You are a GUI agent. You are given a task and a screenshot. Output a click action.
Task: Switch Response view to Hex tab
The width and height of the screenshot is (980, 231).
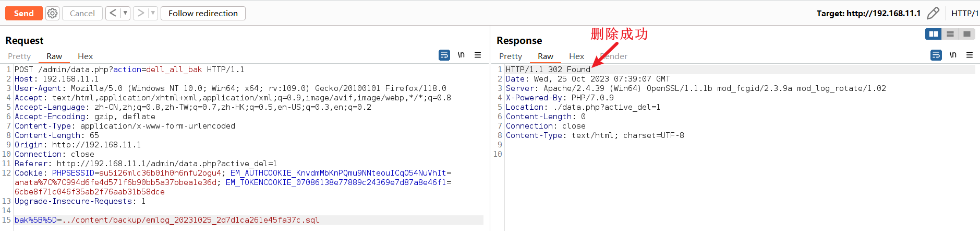click(576, 56)
